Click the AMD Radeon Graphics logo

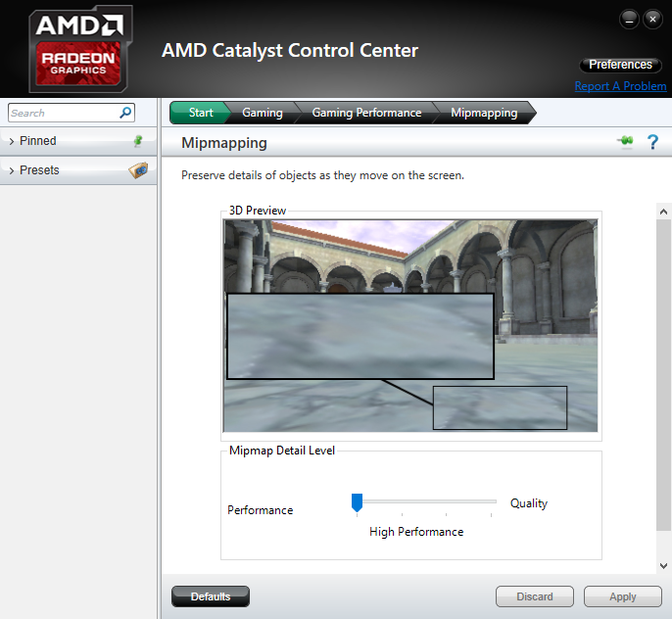coord(80,49)
